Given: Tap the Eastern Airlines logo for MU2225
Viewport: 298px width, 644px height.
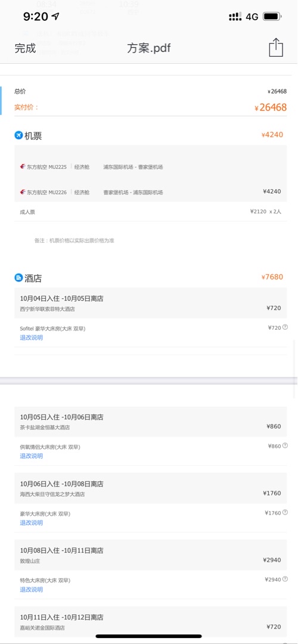Looking at the screenshot, I should tap(23, 167).
